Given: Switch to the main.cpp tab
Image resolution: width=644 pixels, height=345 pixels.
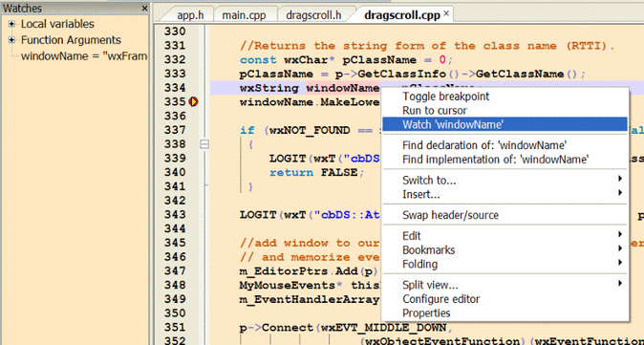Looking at the screenshot, I should (244, 15).
